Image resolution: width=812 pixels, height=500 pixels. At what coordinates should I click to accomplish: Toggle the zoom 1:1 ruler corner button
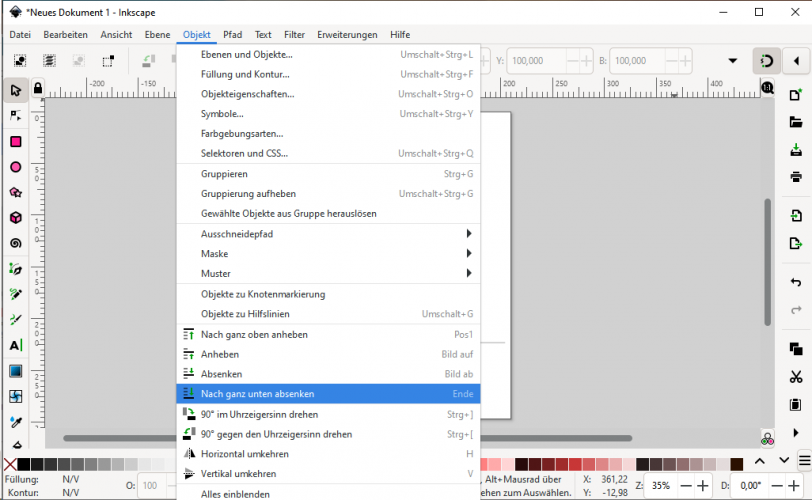[767, 87]
